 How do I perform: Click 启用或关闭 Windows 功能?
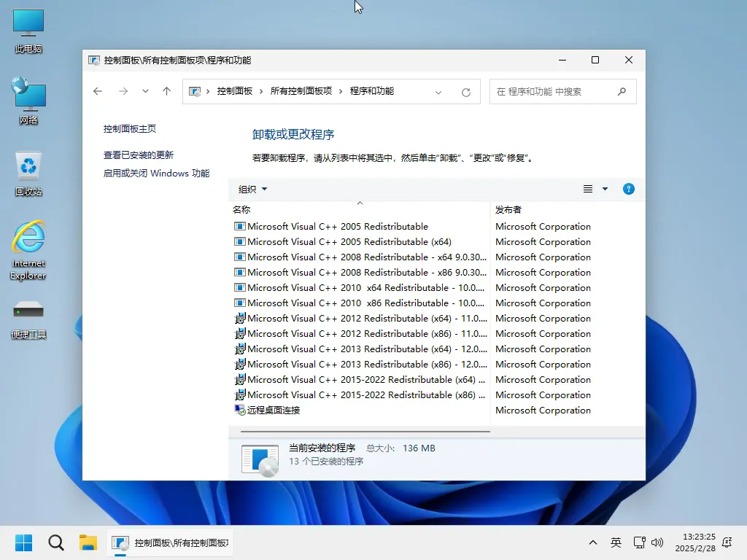click(x=156, y=174)
